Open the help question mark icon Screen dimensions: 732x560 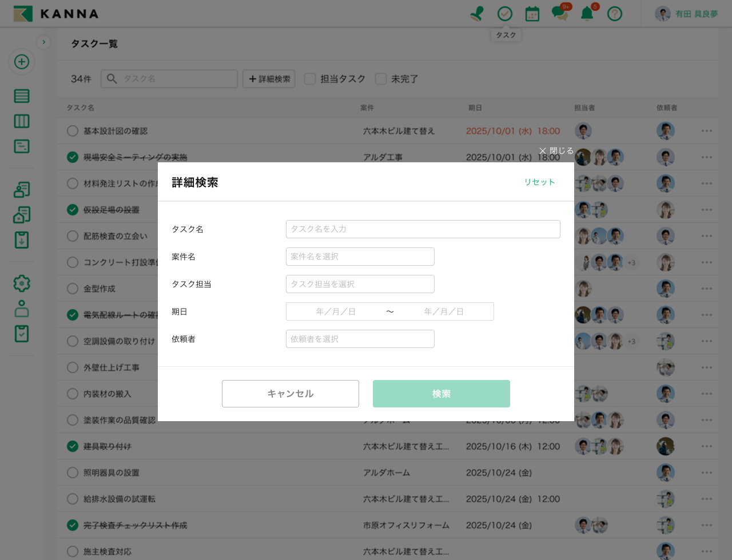(614, 14)
